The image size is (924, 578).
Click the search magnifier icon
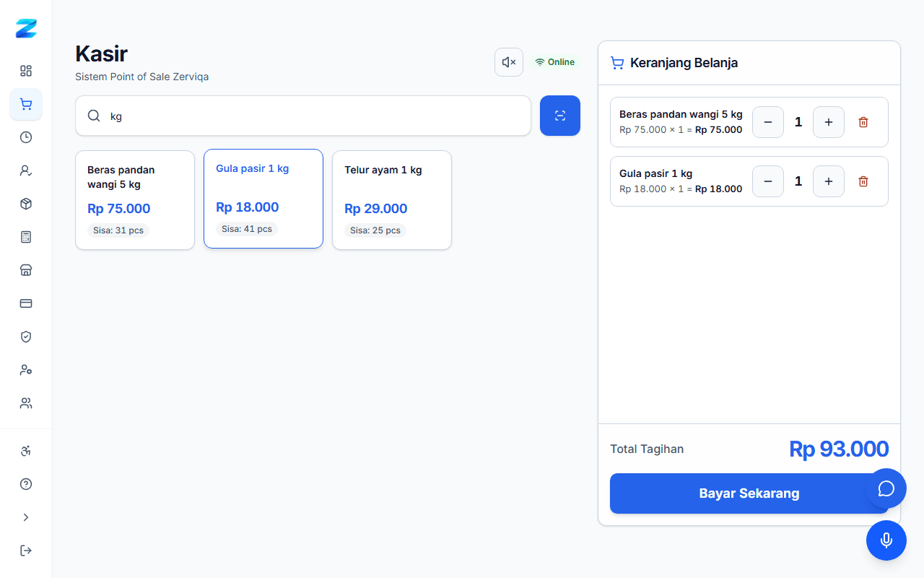[x=94, y=116]
